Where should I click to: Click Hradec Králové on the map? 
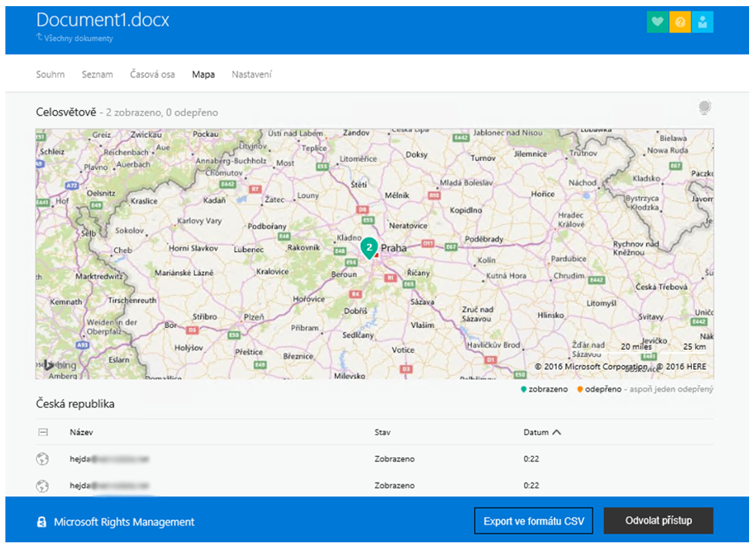(571, 220)
